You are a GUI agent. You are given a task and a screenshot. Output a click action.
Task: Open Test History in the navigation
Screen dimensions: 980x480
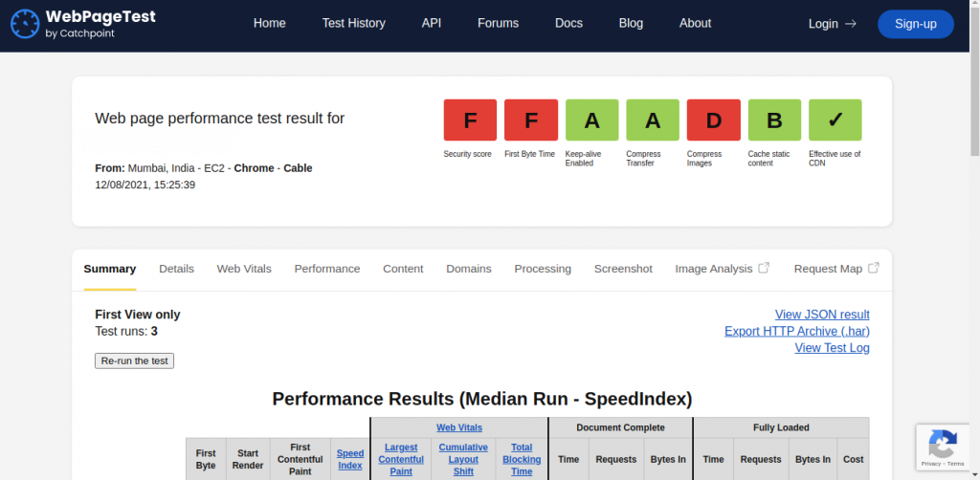pyautogui.click(x=354, y=23)
